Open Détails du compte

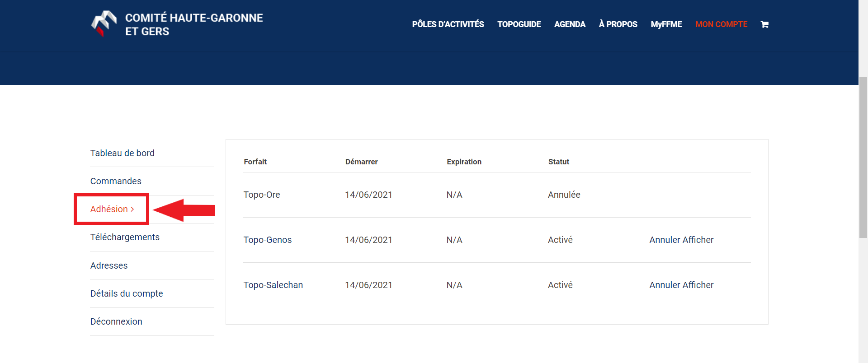pos(127,293)
